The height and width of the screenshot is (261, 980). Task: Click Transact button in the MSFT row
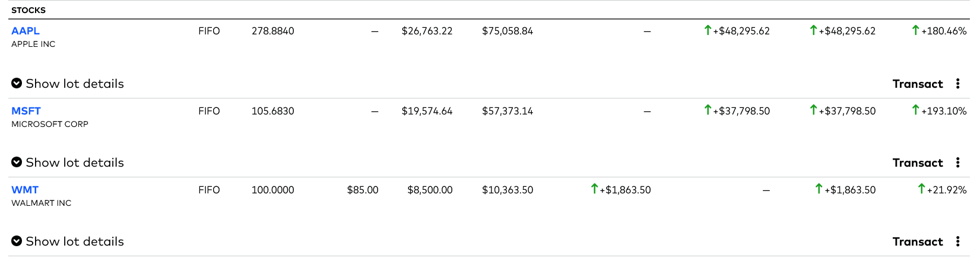pyautogui.click(x=918, y=163)
